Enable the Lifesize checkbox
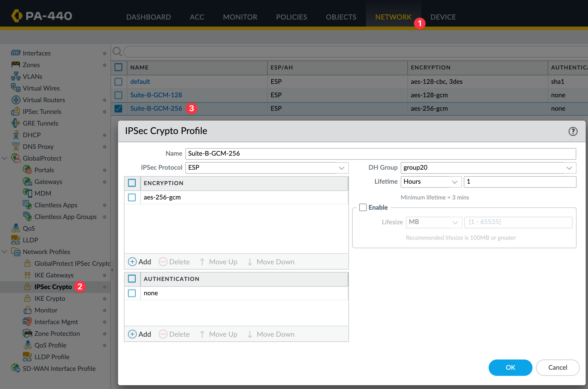 pyautogui.click(x=363, y=207)
